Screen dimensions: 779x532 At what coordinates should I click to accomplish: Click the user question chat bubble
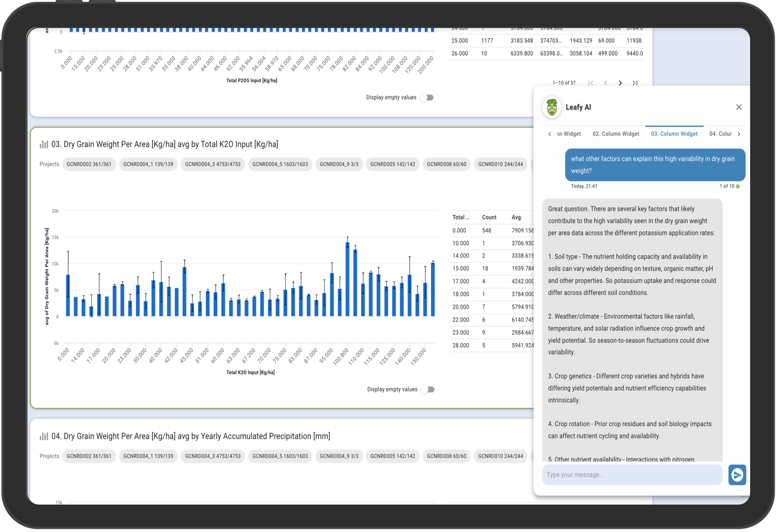click(655, 165)
